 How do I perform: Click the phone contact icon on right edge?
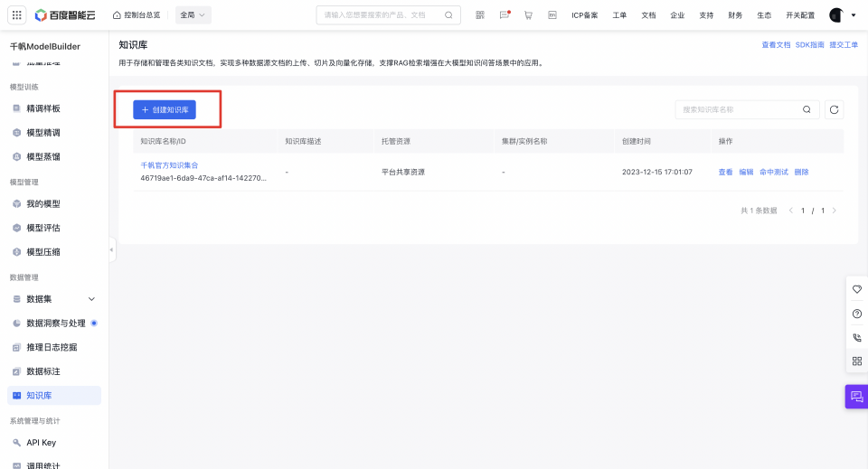pyautogui.click(x=857, y=337)
